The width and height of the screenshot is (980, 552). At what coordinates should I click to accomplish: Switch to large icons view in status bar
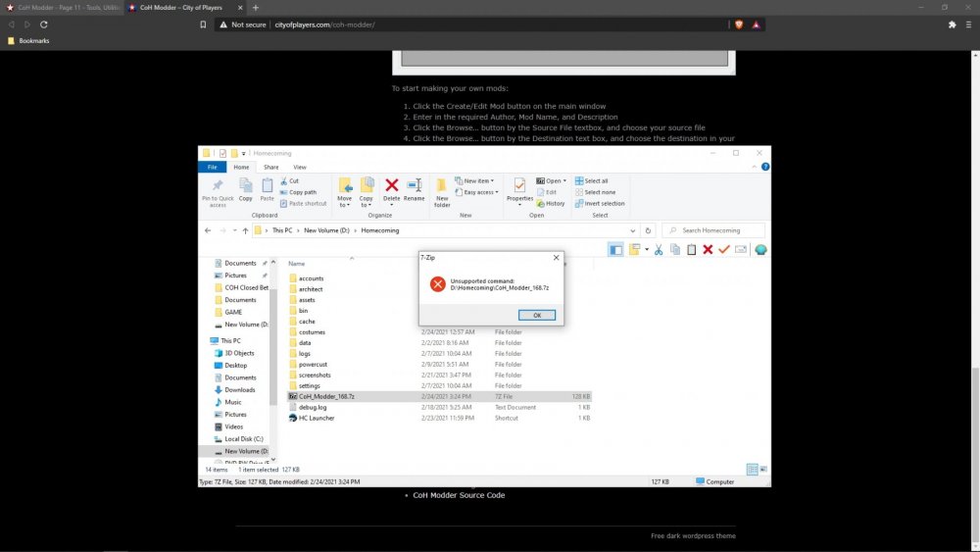point(763,470)
